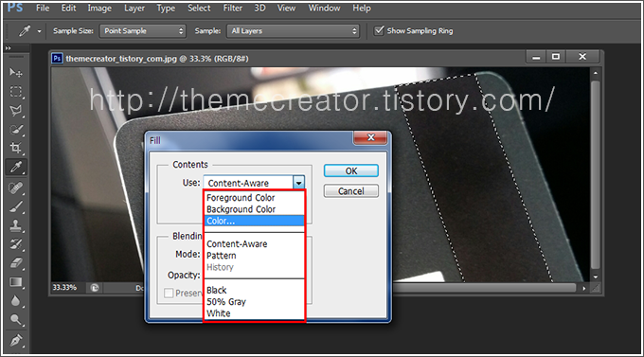
Task: Open the Window menu
Action: point(324,9)
